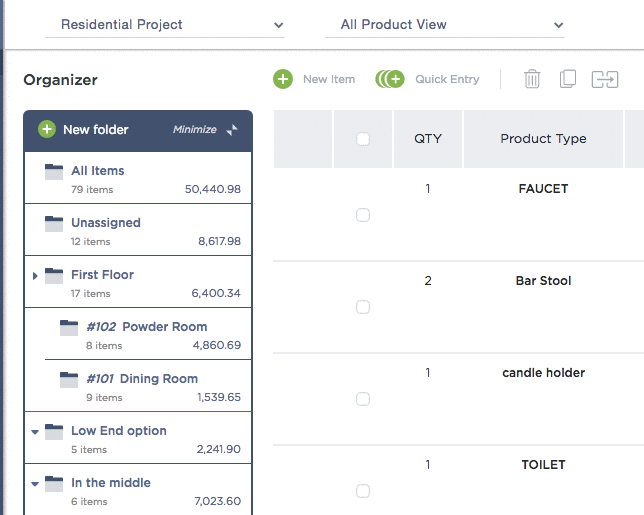Select the #101 Dining Room folder name
Image resolution: width=644 pixels, height=515 pixels.
(x=142, y=379)
